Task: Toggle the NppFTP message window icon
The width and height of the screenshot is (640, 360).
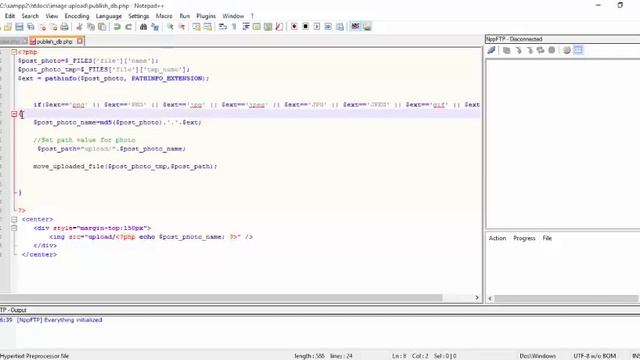Action: [x=578, y=50]
